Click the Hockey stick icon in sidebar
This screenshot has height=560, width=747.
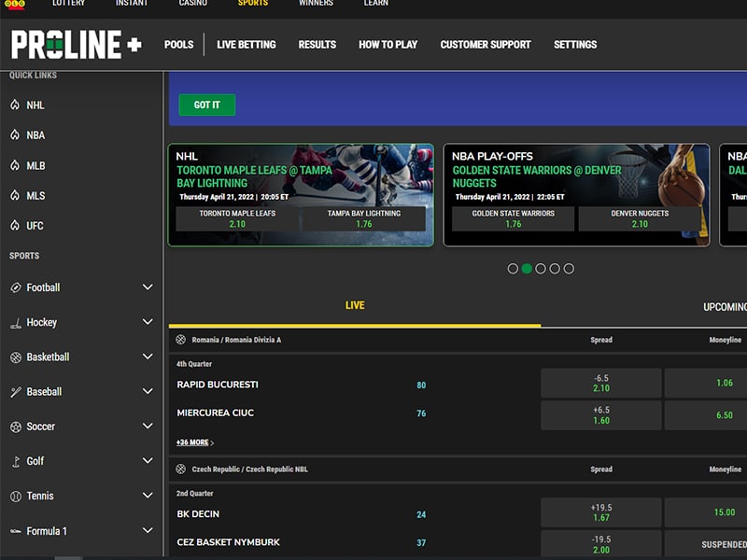[x=15, y=323]
